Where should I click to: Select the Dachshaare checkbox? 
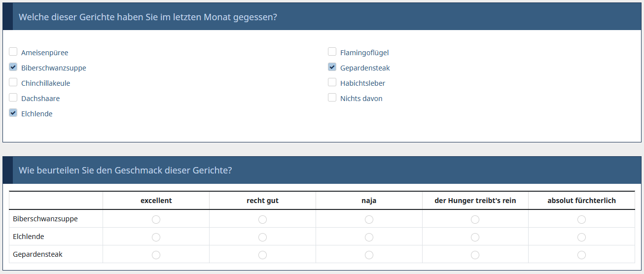[13, 98]
